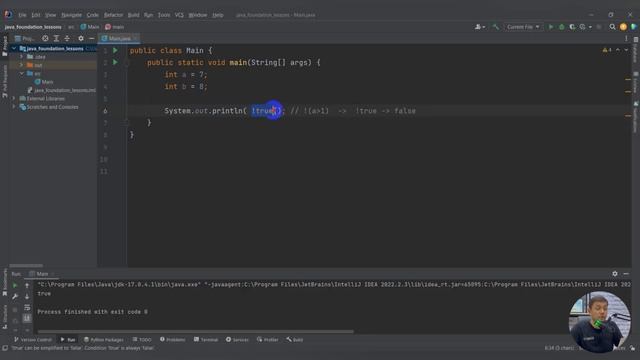Open the File menu
This screenshot has width=640, height=360.
pyautogui.click(x=22, y=15)
